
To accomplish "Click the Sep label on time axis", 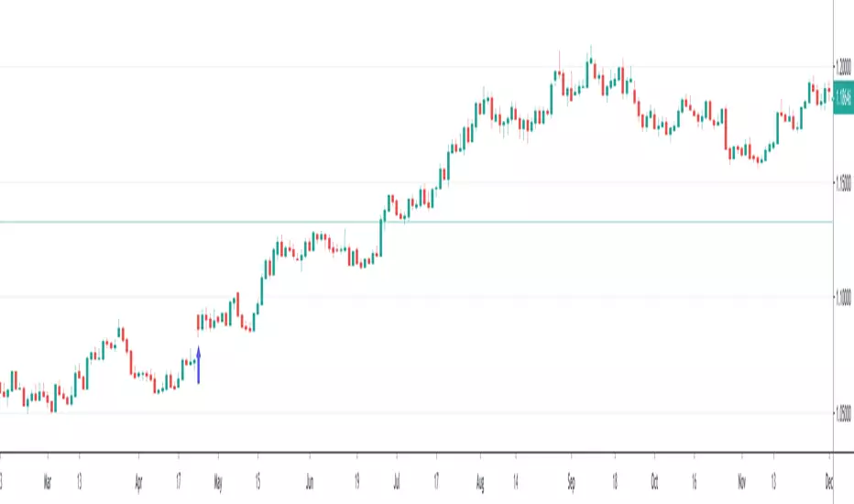I will [571, 478].
